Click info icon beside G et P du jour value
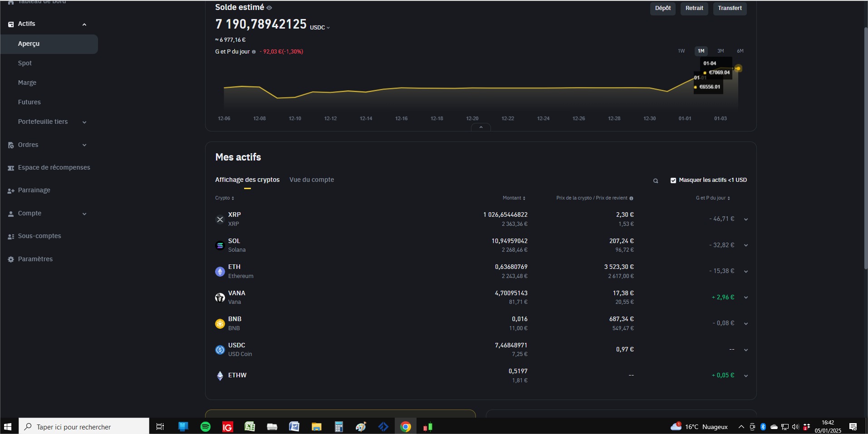Screen dimensions: 868x434 point(254,52)
